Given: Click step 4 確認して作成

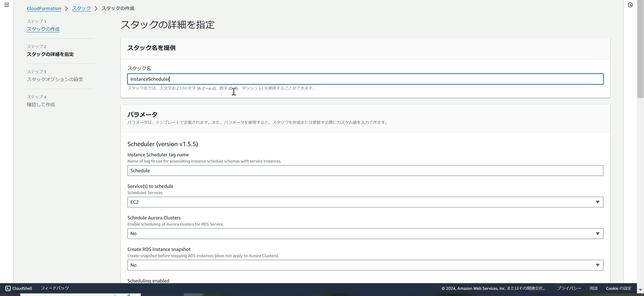Looking at the screenshot, I should (41, 104).
